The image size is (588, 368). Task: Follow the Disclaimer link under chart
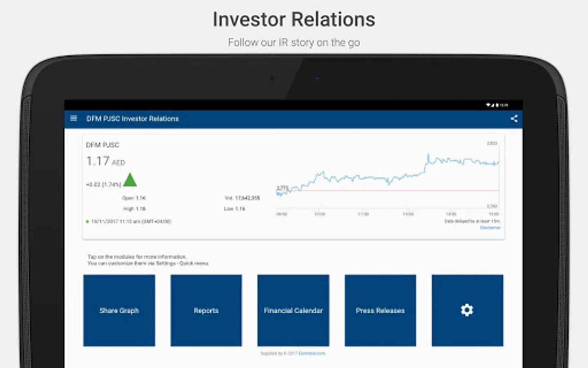490,227
